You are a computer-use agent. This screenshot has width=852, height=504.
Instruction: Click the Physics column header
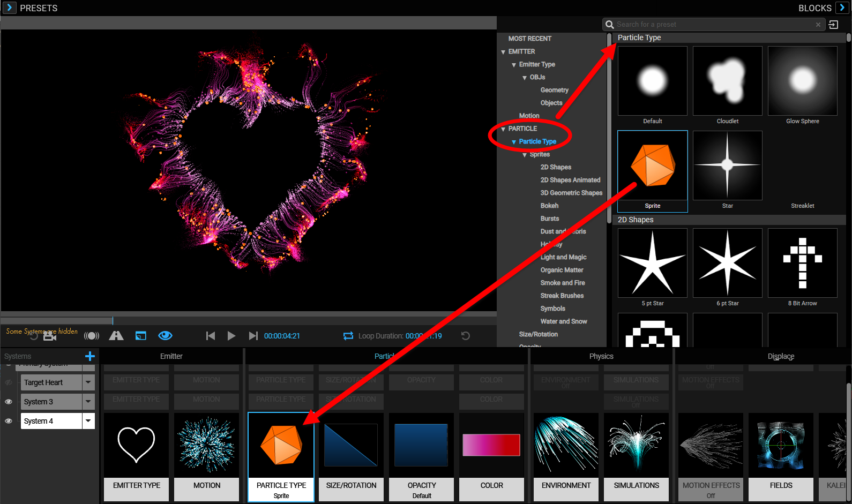click(601, 356)
